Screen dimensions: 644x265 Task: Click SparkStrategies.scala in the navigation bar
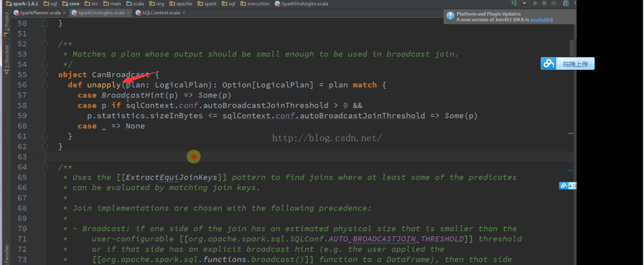[301, 4]
